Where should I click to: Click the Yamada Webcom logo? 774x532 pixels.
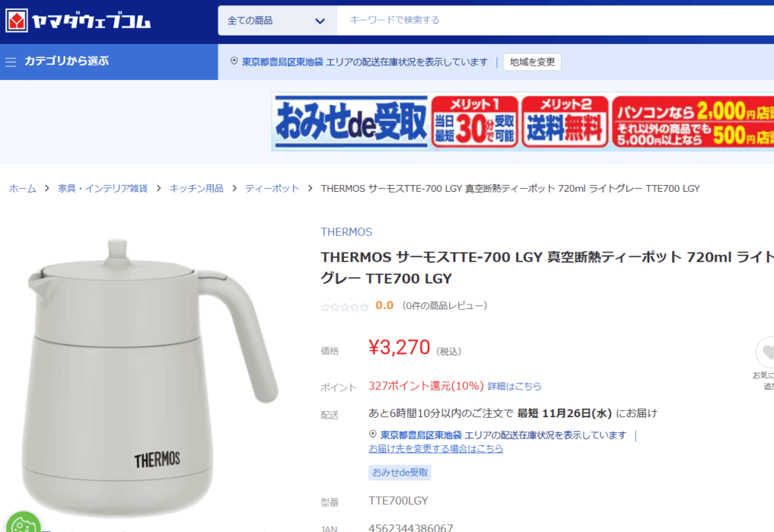point(78,20)
